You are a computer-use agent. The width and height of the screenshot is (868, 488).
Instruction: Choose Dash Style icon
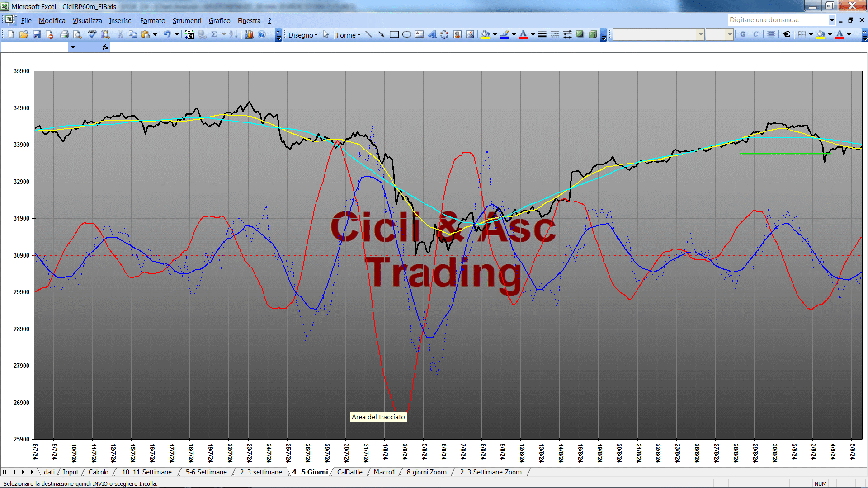[555, 35]
